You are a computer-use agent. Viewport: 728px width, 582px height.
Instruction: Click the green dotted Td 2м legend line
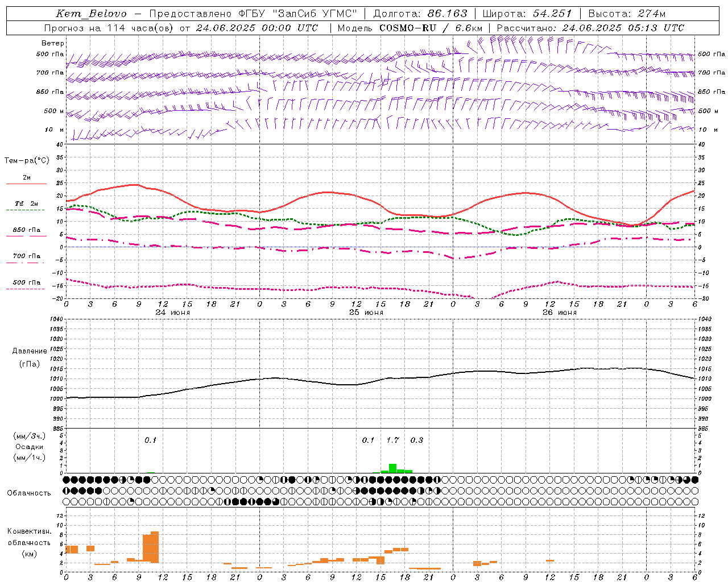point(25,210)
